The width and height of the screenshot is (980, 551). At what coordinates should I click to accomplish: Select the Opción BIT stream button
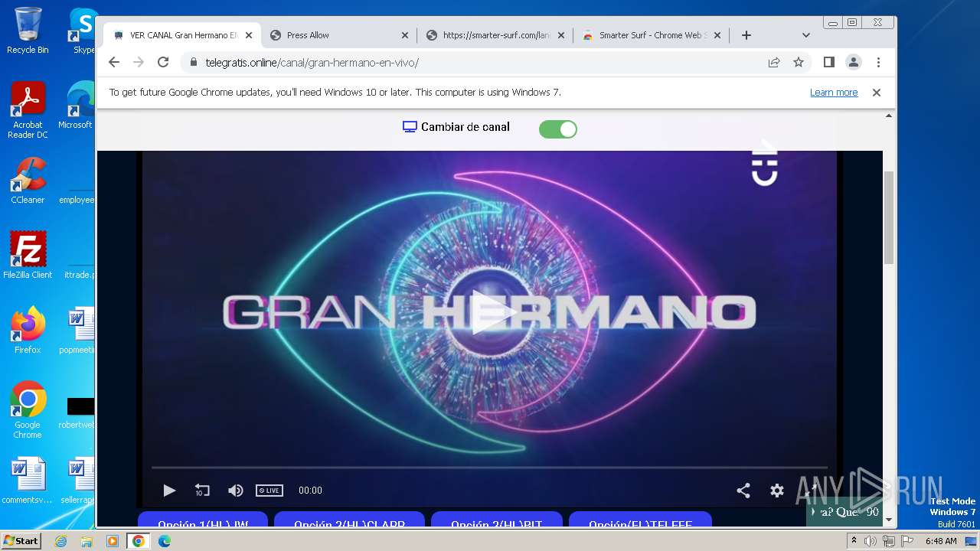(497, 520)
